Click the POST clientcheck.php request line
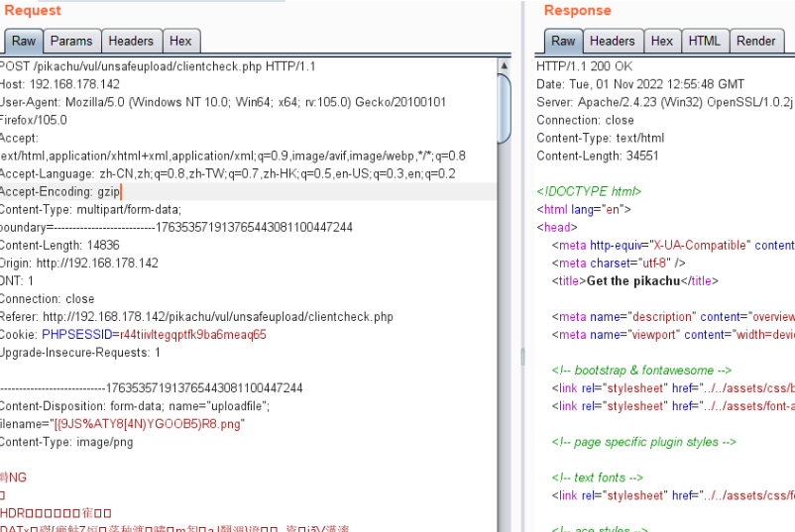The width and height of the screenshot is (795, 532). tap(157, 66)
